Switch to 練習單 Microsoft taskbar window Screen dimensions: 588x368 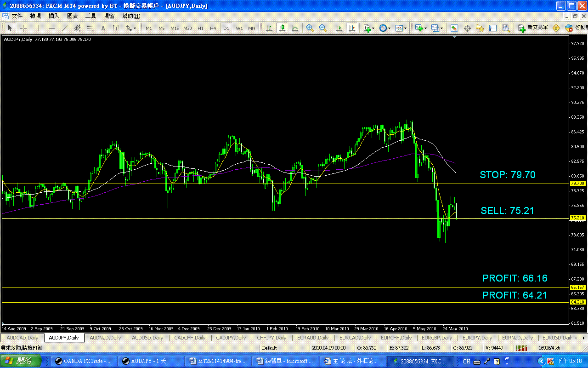pyautogui.click(x=286, y=361)
